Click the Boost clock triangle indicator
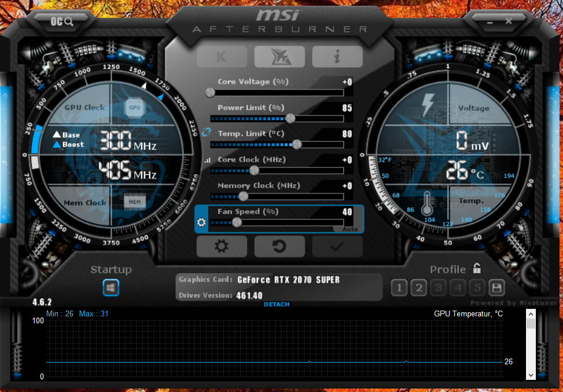Screen dimensions: 563x392 click(x=57, y=144)
